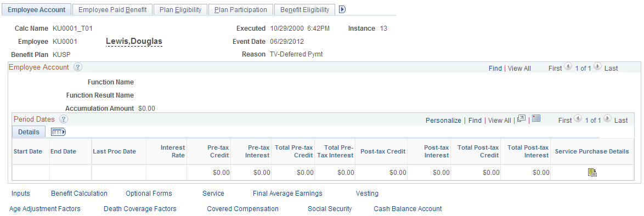
Task: Show next row arrow in Employee Account header
Action: [x=597, y=67]
